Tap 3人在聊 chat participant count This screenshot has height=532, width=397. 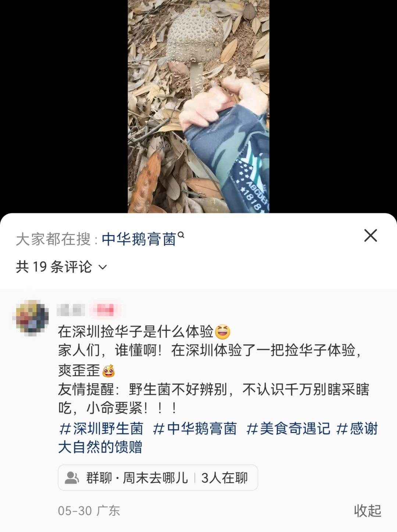coord(224,478)
